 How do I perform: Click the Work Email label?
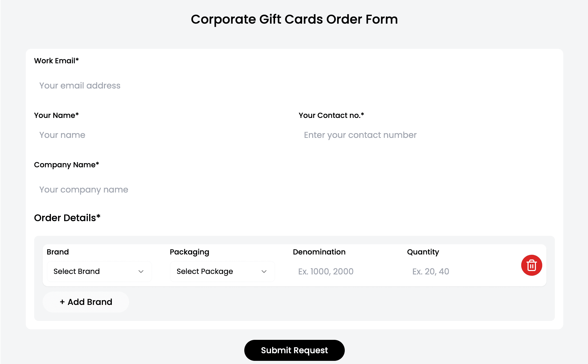56,61
